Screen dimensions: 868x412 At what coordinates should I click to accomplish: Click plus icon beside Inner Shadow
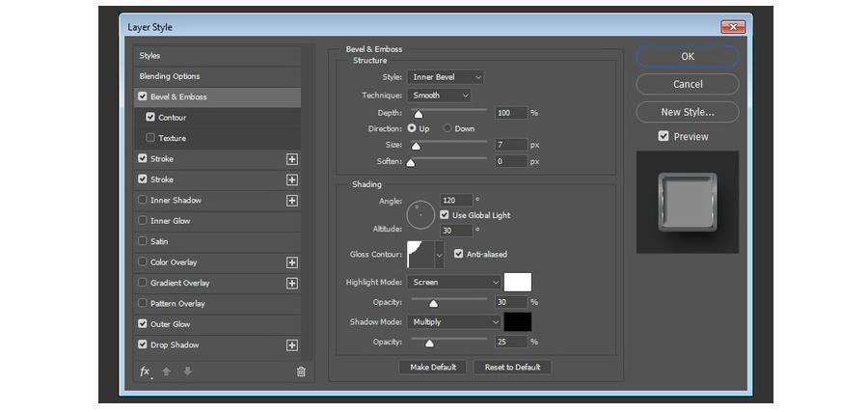(292, 201)
